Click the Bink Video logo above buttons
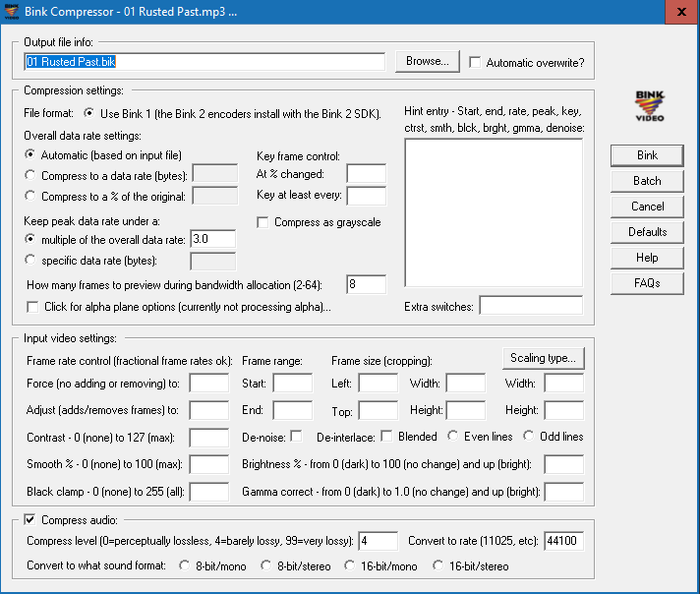The height and width of the screenshot is (594, 700). [650, 106]
